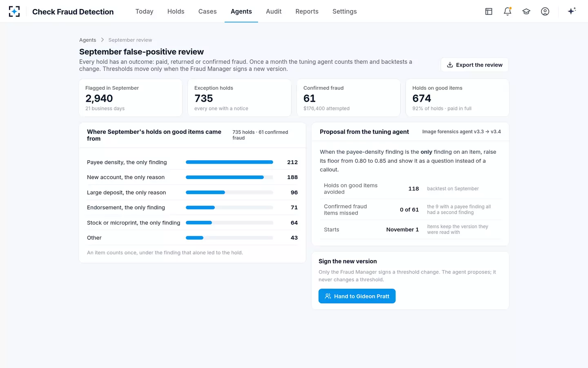This screenshot has width=588, height=368.
Task: Click the Large deposit progress bar
Action: 229,192
